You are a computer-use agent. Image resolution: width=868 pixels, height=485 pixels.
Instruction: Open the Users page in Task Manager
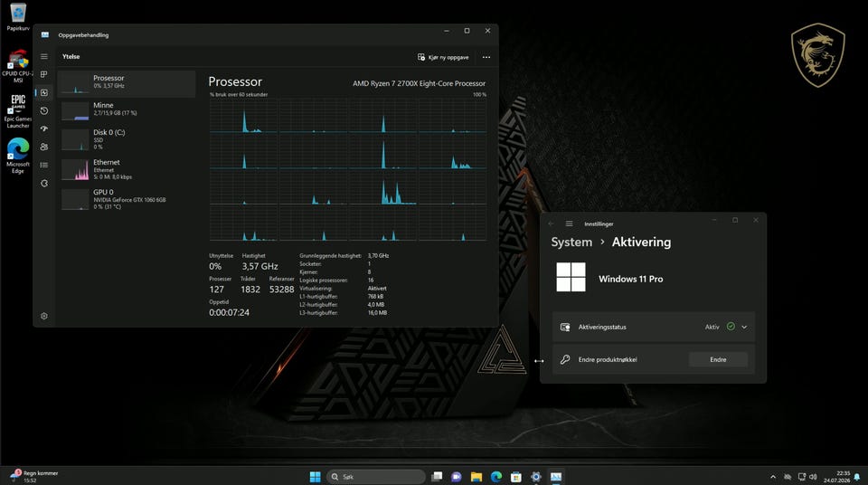[44, 147]
